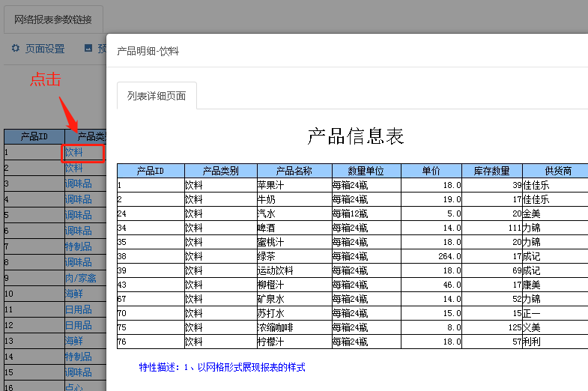The image size is (588, 391).
Task: Select the 苹果汁 product name cell
Action: pos(273,185)
